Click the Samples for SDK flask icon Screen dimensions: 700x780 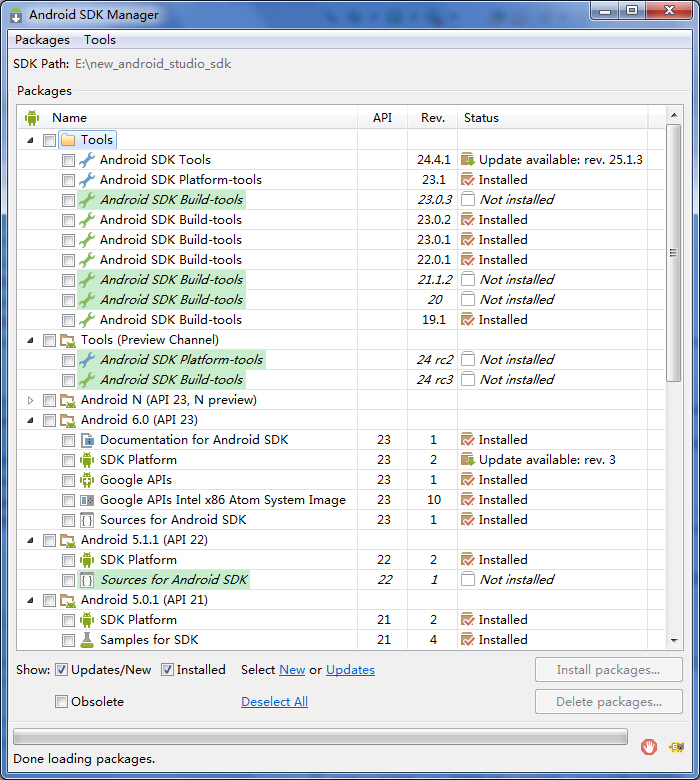tap(87, 640)
